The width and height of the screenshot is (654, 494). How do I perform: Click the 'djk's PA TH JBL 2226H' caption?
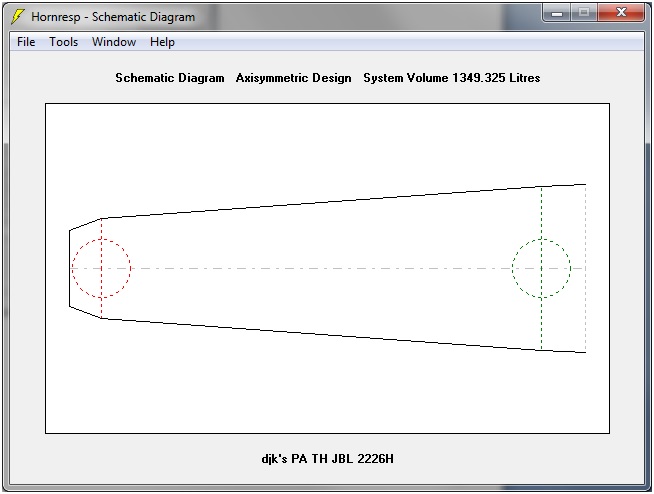[327, 459]
